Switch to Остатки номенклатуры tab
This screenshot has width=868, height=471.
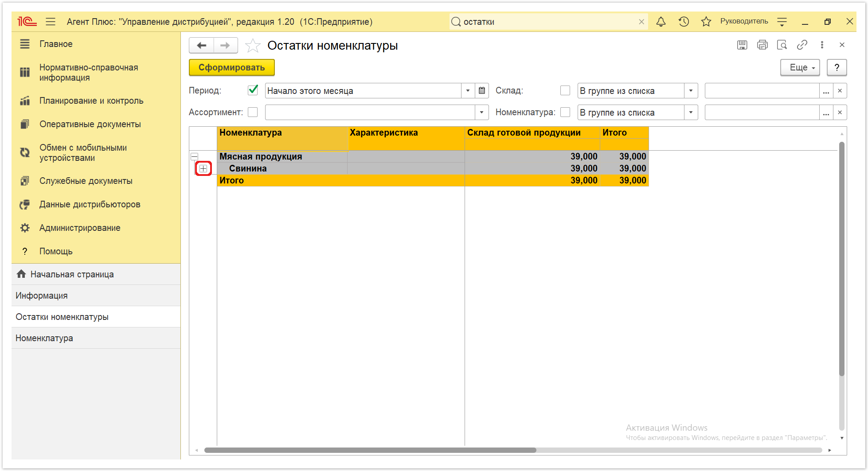96,317
